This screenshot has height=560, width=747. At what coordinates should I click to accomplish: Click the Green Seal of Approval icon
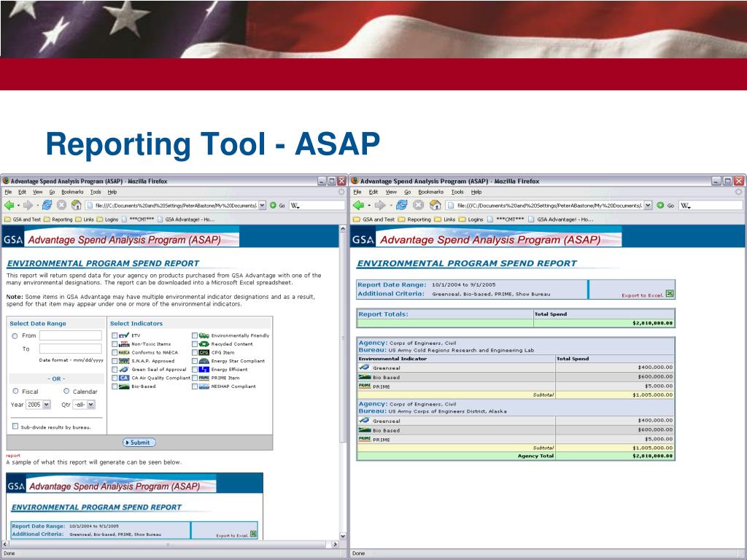124,370
